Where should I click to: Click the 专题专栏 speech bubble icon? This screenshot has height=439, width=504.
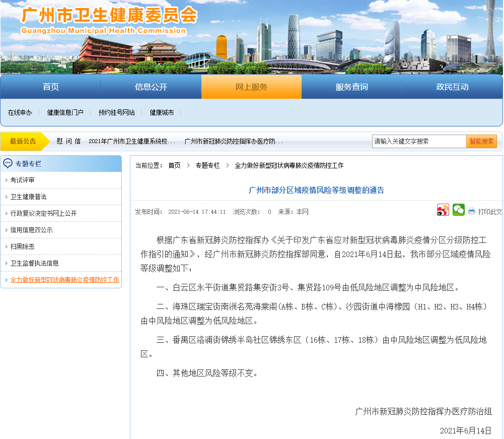pyautogui.click(x=8, y=163)
